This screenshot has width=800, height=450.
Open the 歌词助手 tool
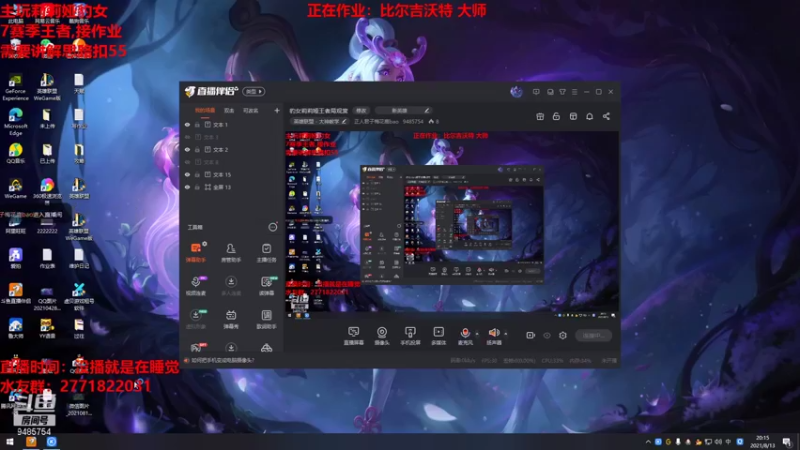(x=266, y=319)
